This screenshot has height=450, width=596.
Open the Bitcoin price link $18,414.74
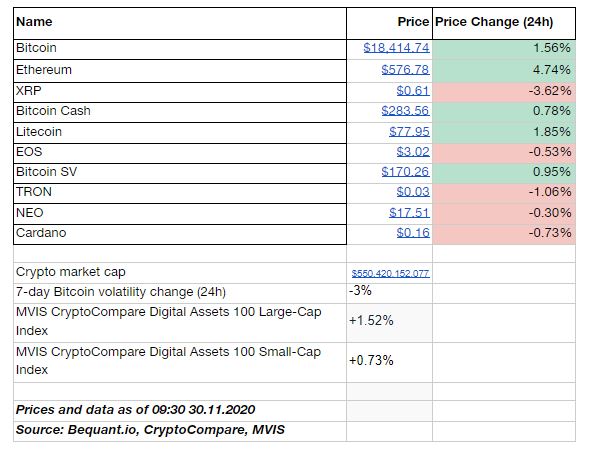(x=396, y=48)
